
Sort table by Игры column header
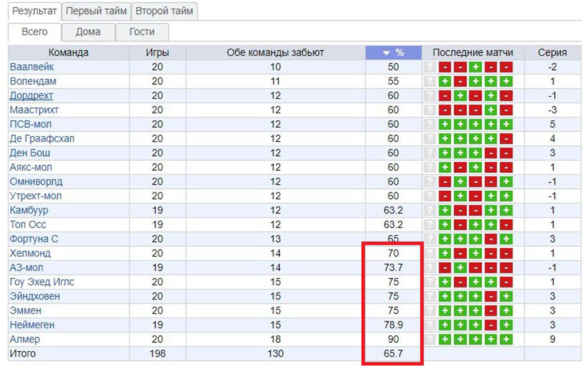click(158, 53)
